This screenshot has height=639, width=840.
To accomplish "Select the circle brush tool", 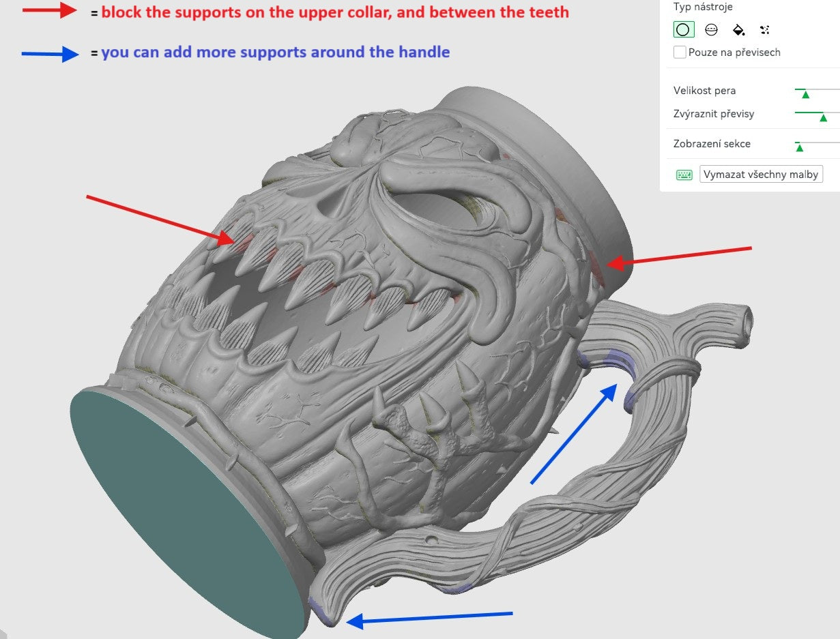I will (683, 29).
